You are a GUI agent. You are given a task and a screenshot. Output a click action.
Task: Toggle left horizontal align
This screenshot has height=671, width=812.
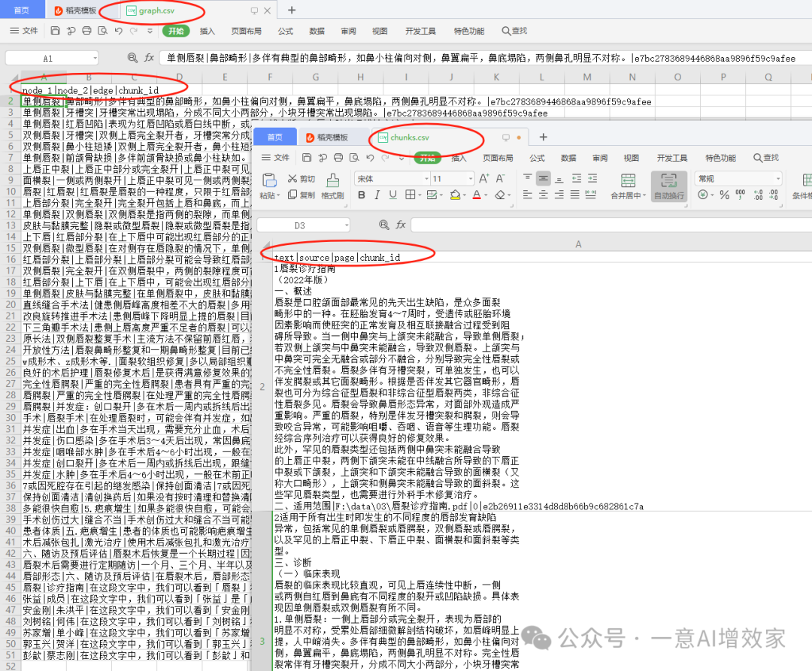[527, 195]
